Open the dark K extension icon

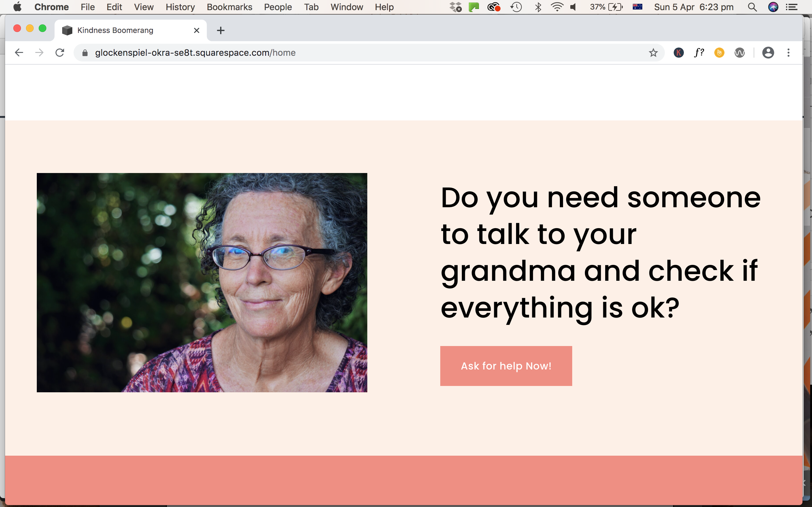[678, 52]
